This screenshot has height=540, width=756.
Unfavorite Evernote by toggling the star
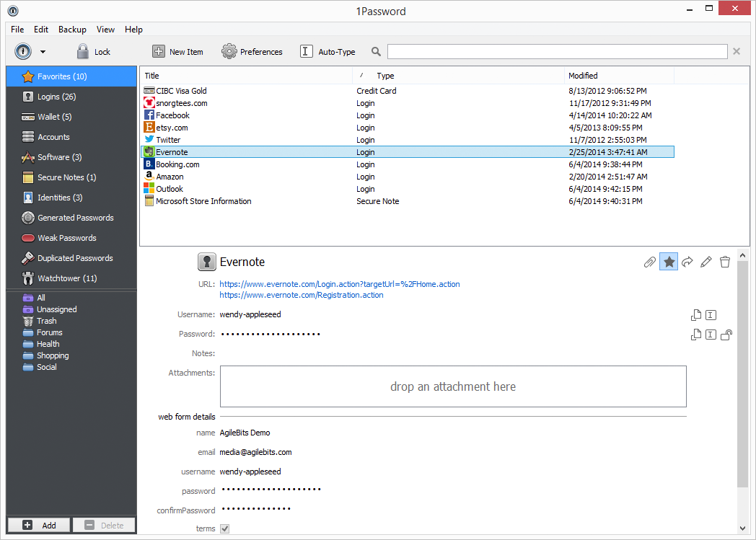pyautogui.click(x=668, y=262)
